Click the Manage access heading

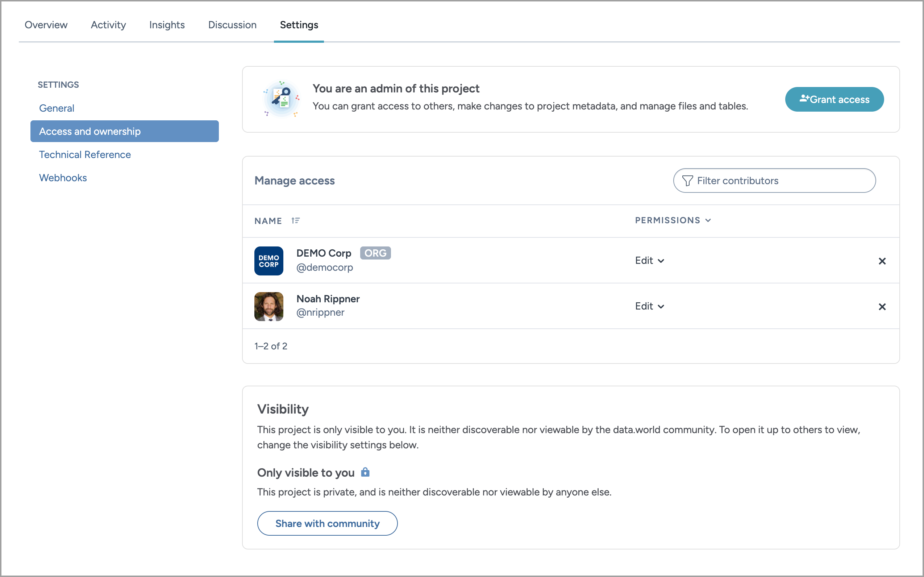[x=295, y=180]
